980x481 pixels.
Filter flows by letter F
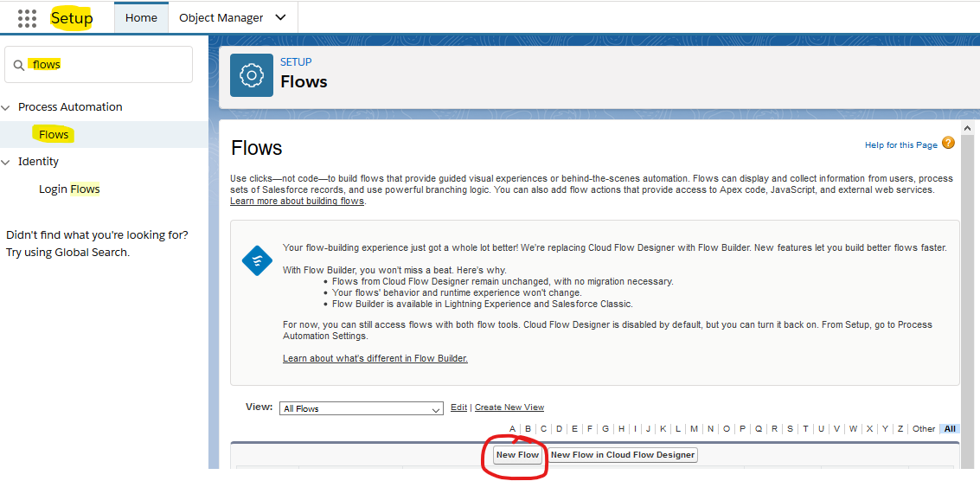tap(590, 429)
